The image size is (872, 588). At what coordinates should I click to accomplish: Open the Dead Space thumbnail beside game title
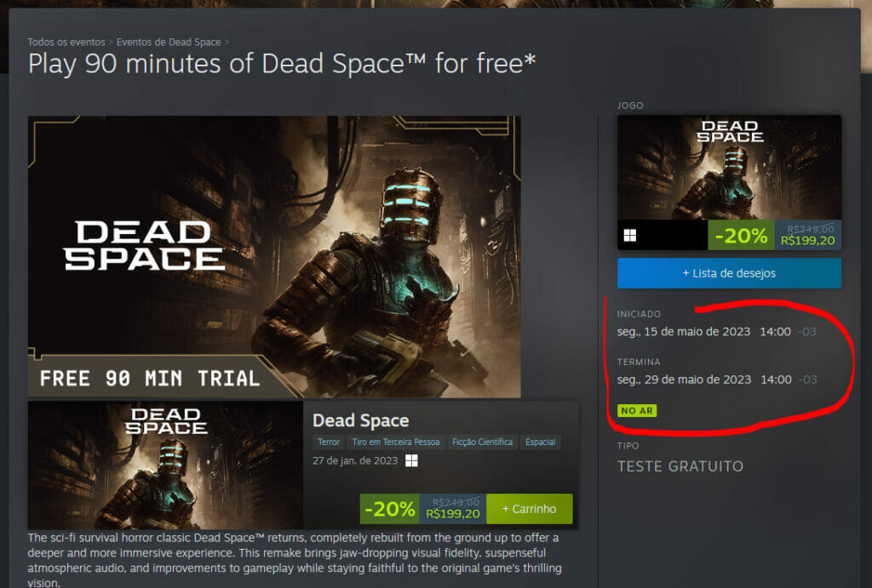coord(165,465)
